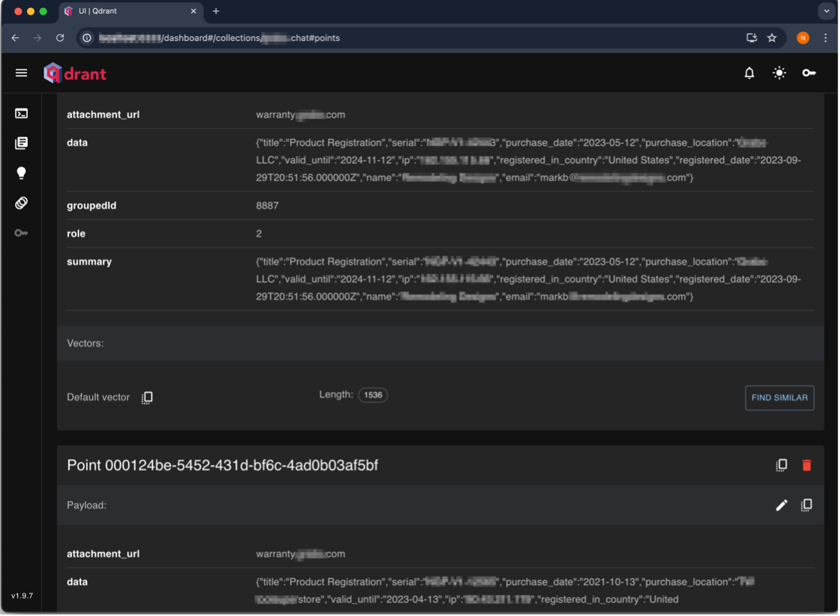Bookmark this page with the star

tap(772, 38)
